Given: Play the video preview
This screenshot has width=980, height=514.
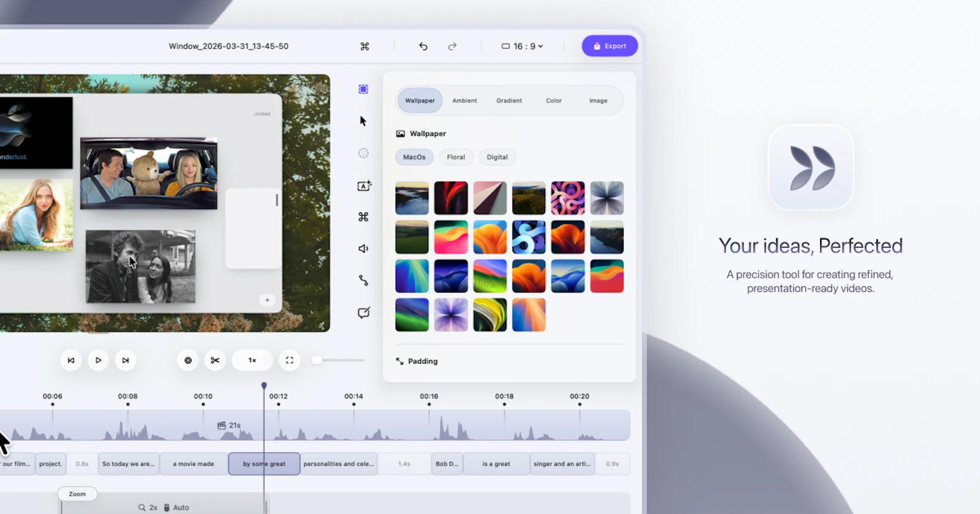Looking at the screenshot, I should tap(98, 360).
